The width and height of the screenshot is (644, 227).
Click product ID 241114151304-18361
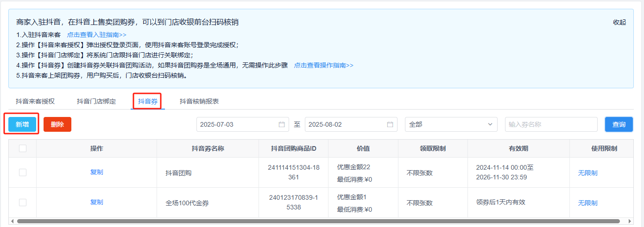[x=294, y=172]
